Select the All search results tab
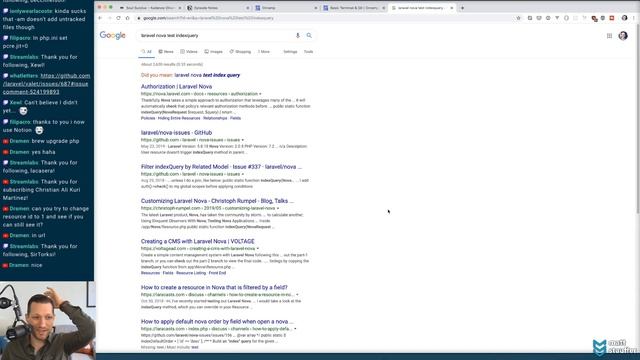 point(146,52)
